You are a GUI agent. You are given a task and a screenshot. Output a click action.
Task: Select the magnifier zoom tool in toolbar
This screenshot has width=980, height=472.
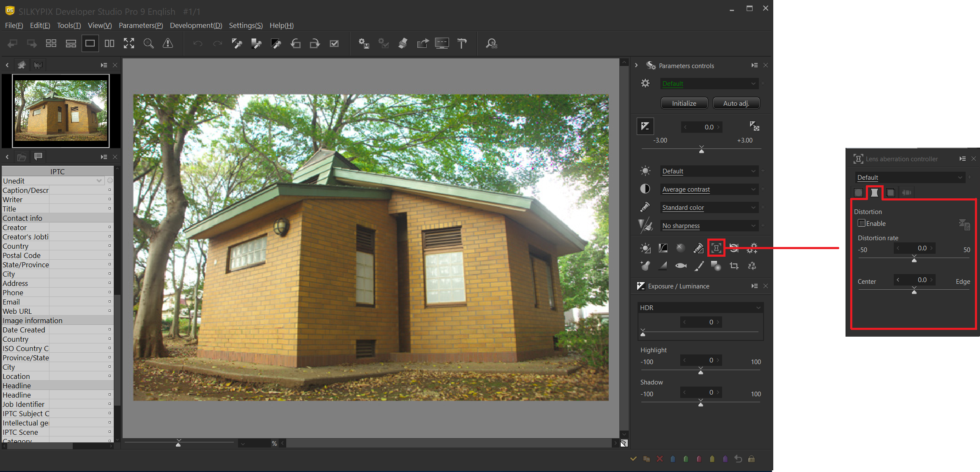[x=148, y=43]
